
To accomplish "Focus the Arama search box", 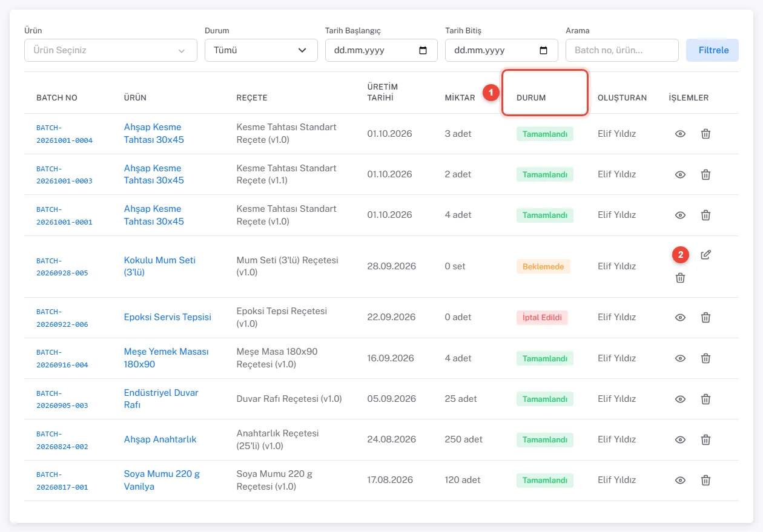I will coord(622,50).
